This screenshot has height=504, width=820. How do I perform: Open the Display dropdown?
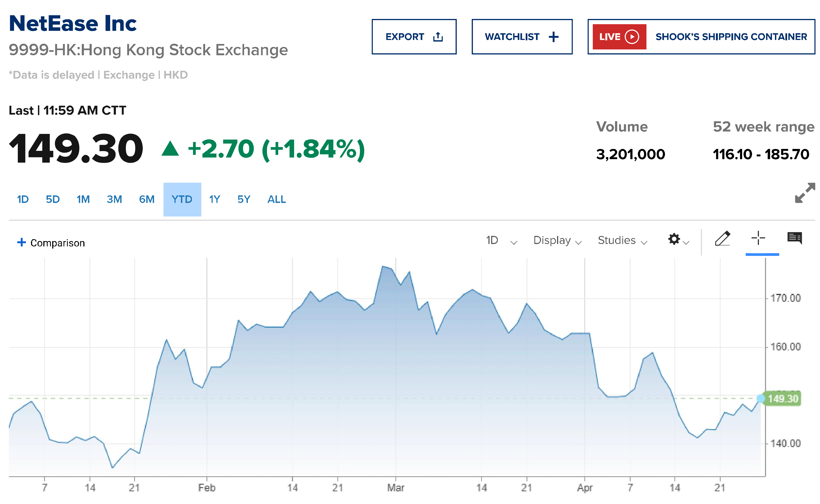click(x=558, y=240)
